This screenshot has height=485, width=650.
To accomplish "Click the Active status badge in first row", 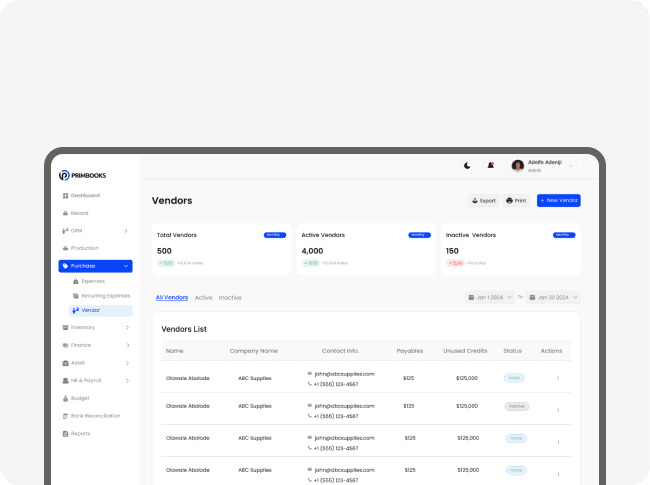I will pos(514,378).
